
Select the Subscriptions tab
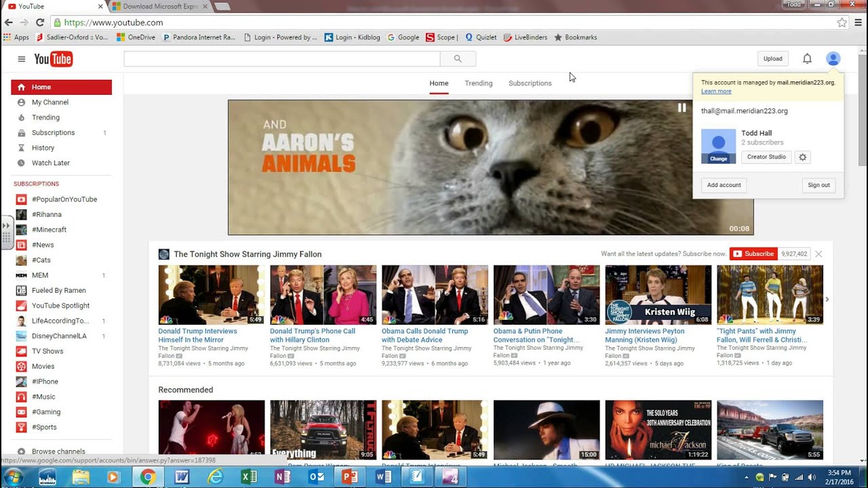(530, 83)
